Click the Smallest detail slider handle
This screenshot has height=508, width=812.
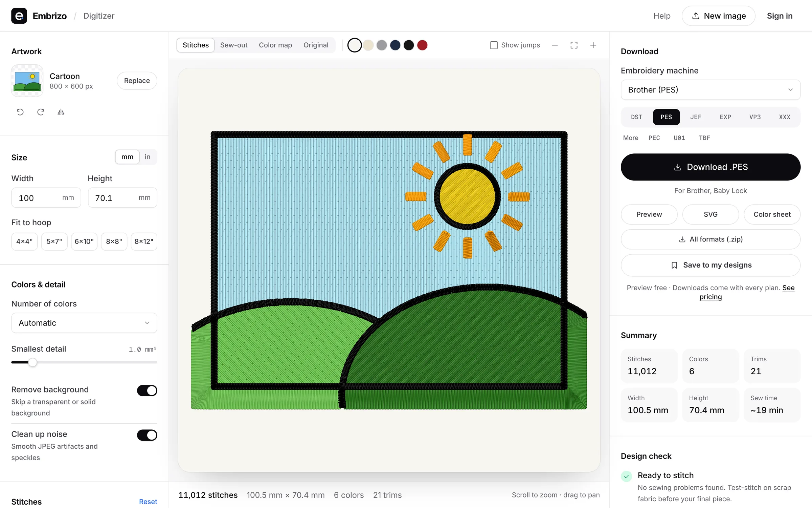point(32,362)
